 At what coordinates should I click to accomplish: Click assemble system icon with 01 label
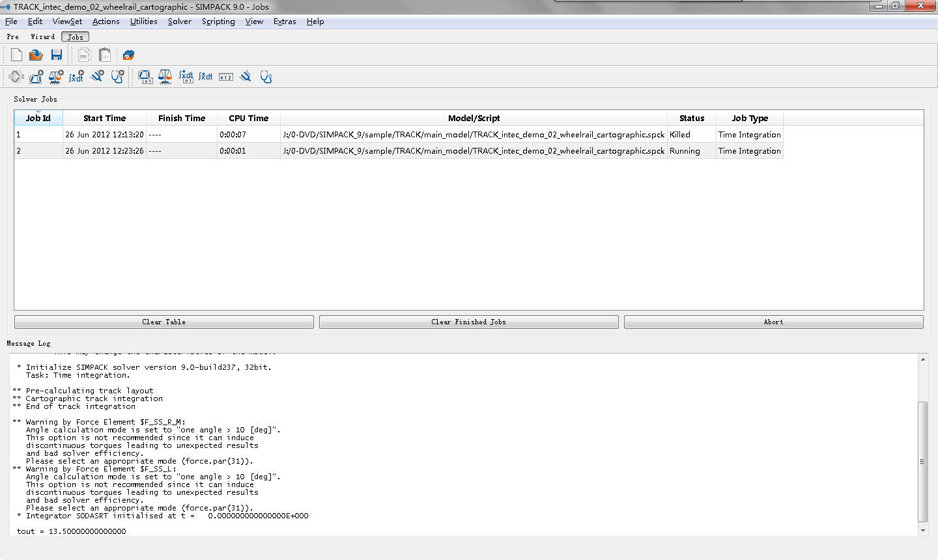coord(145,77)
